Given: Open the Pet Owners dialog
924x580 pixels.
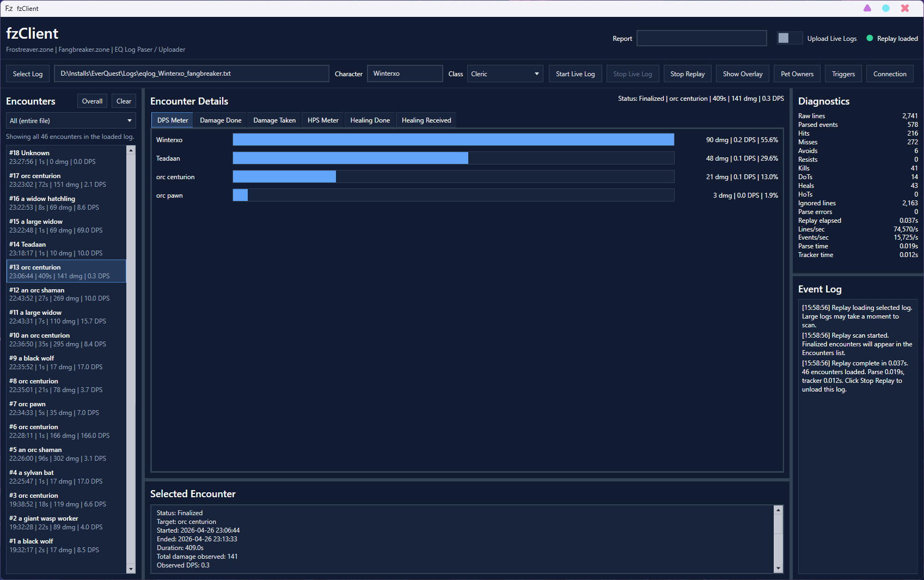Looking at the screenshot, I should (797, 74).
